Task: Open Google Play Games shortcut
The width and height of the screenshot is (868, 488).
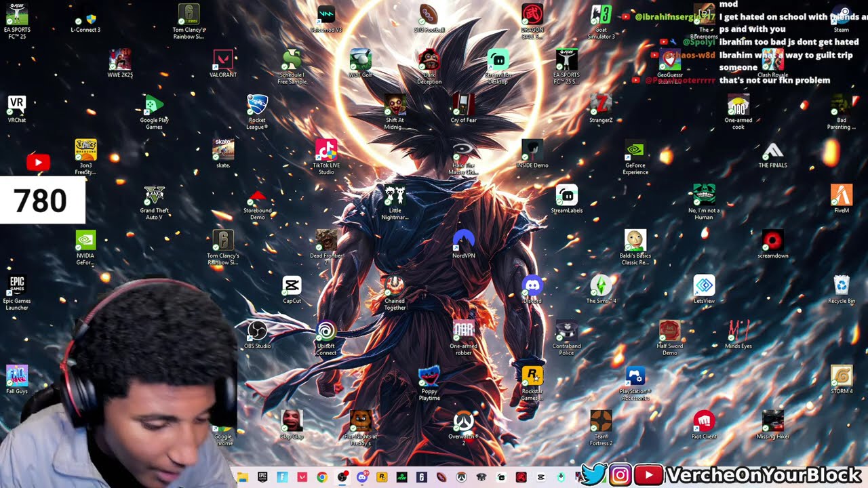Action: tap(154, 112)
